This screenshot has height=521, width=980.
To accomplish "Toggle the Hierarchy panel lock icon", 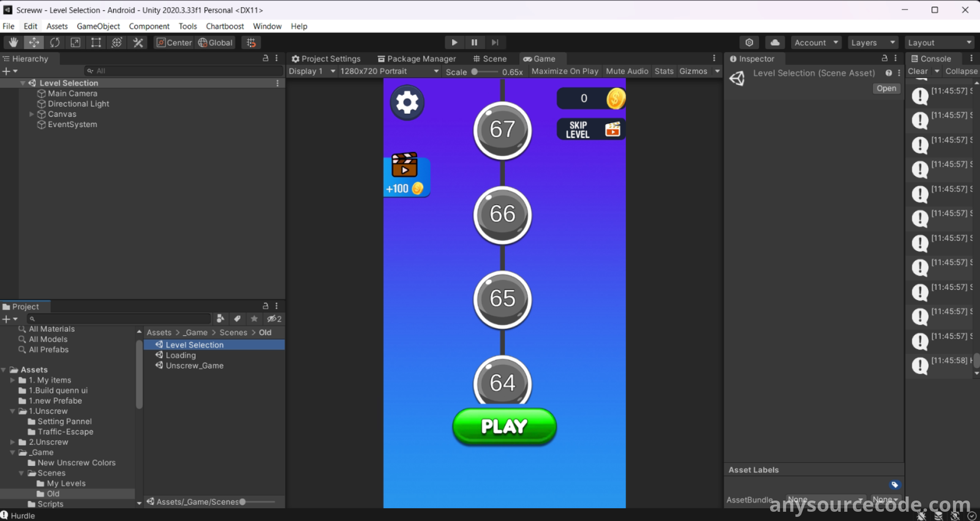I will pyautogui.click(x=265, y=58).
